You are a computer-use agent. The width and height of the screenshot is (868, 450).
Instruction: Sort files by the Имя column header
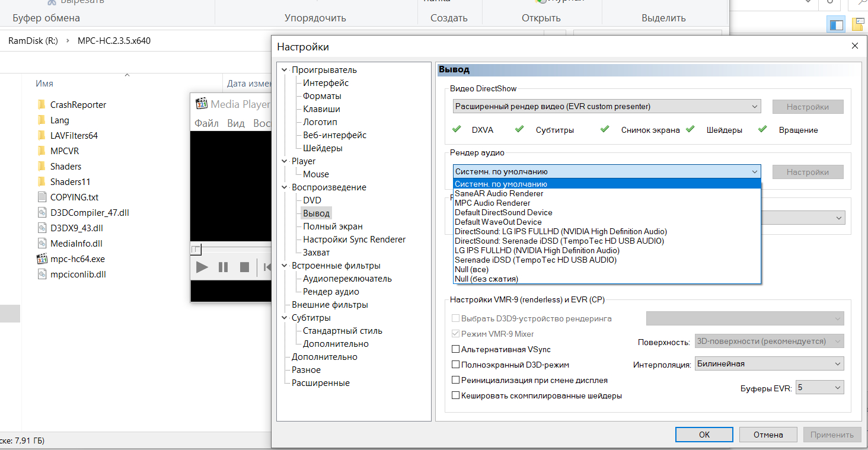[44, 84]
